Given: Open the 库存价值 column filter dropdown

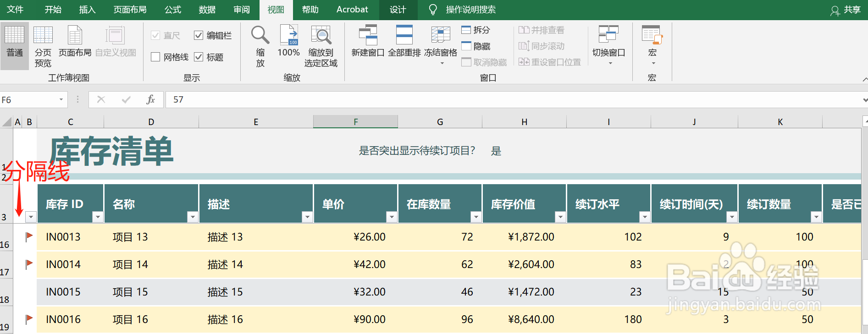Looking at the screenshot, I should coord(560,217).
